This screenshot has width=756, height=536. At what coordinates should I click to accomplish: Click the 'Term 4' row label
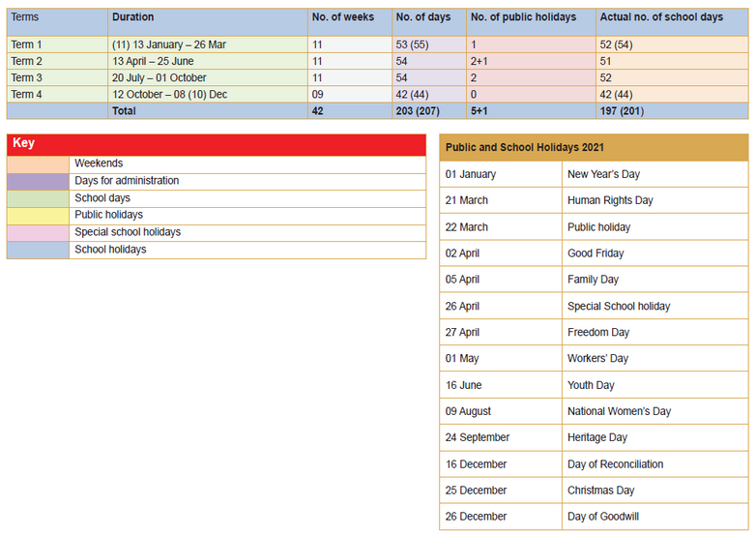tap(26, 95)
